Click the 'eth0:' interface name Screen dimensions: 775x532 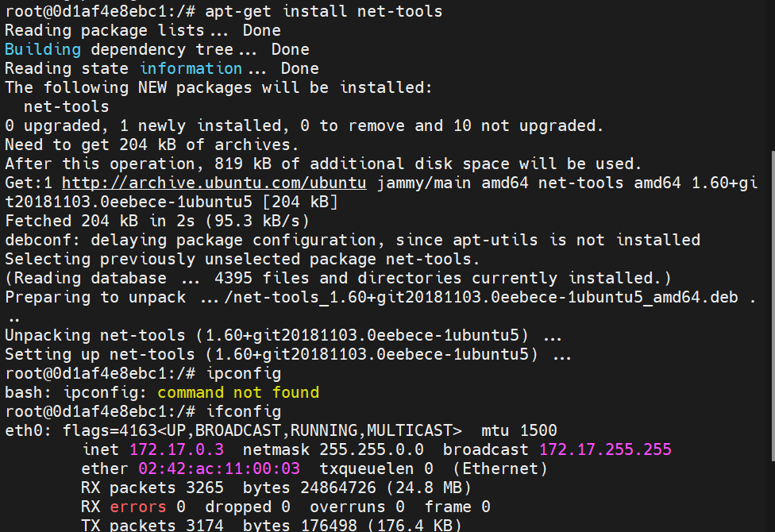tap(28, 430)
